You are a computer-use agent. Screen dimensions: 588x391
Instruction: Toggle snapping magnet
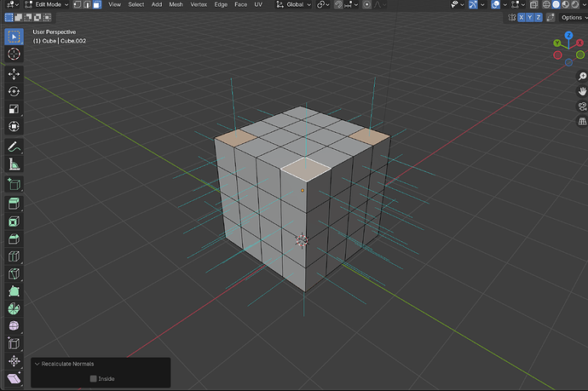(x=338, y=4)
